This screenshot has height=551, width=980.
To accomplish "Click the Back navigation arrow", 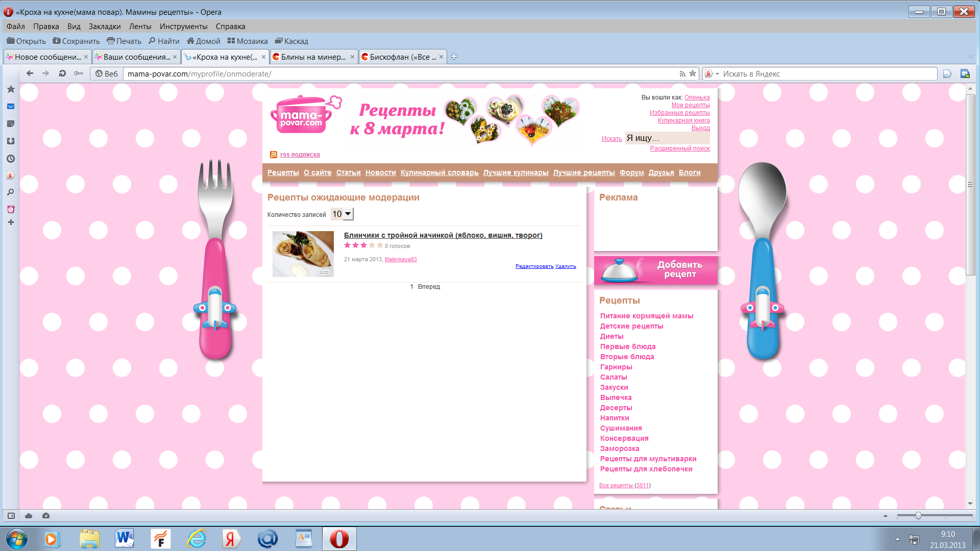I will tap(30, 73).
